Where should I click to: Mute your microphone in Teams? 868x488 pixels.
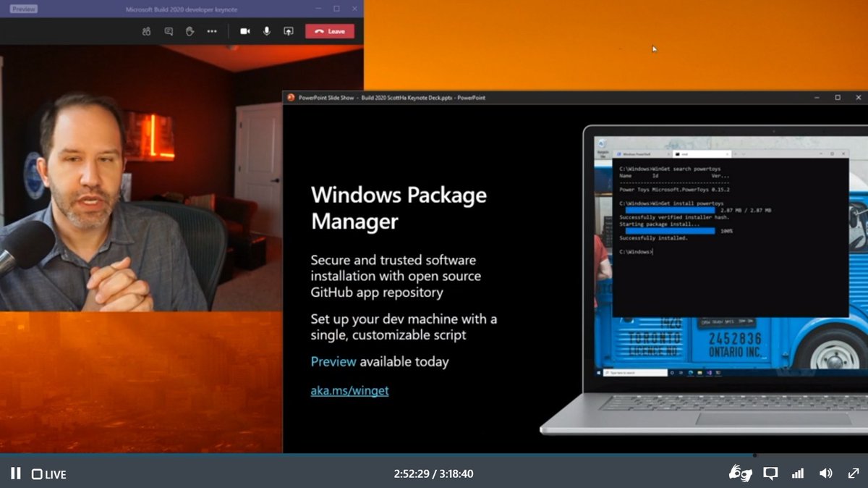(266, 31)
